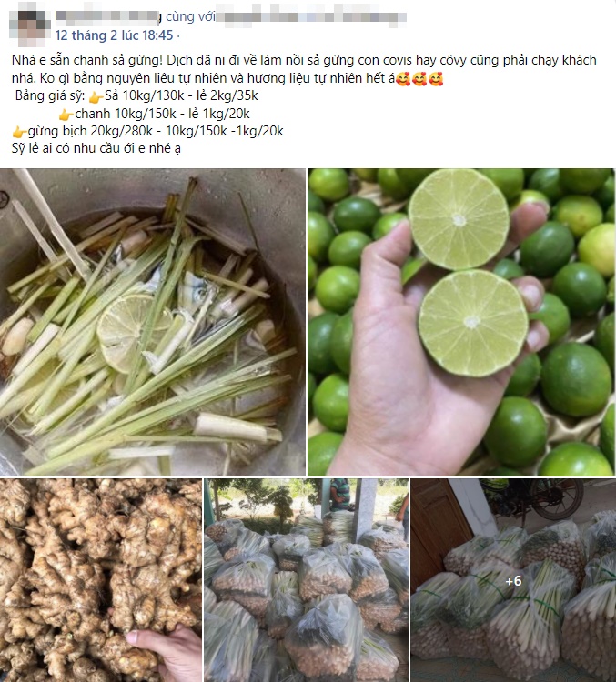616x682 pixels.
Task: Click the pointing hand emoji before chanh
Action: tap(66, 115)
